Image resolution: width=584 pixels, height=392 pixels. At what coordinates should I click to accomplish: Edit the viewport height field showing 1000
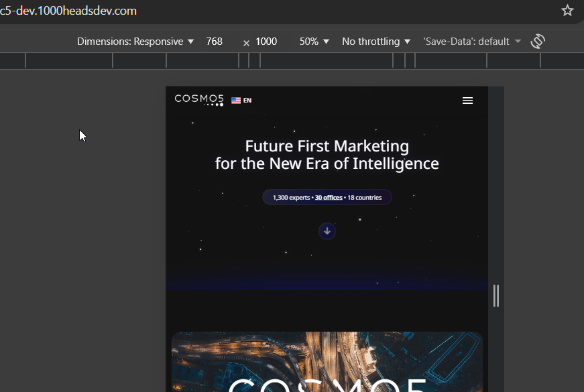266,42
